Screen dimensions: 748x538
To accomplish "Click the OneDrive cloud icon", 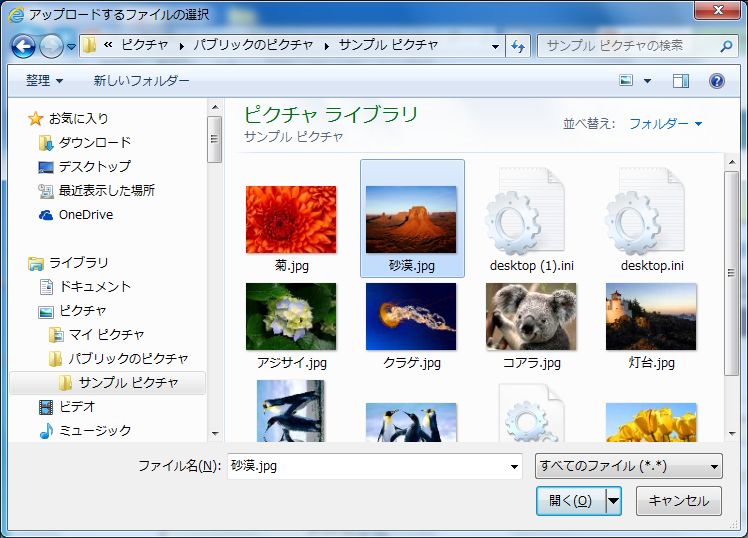I will point(46,215).
